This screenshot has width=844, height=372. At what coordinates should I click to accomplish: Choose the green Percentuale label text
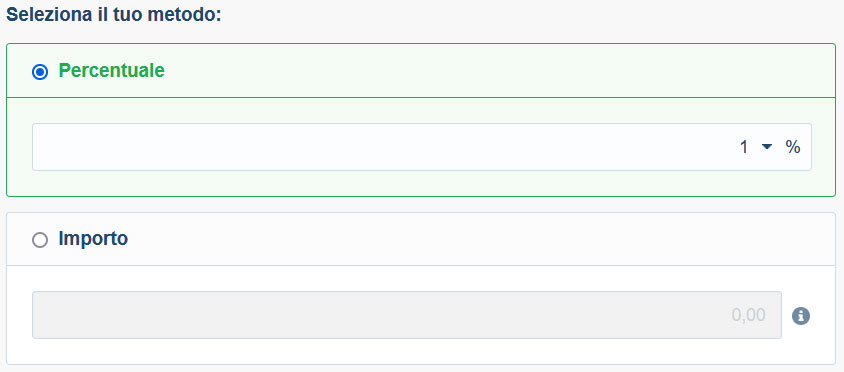coord(111,71)
